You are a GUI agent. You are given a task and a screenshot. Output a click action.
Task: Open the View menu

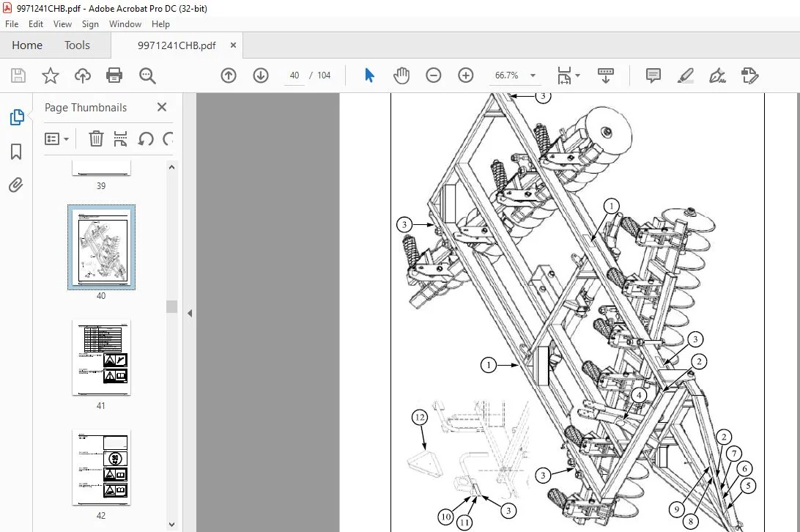click(x=62, y=24)
